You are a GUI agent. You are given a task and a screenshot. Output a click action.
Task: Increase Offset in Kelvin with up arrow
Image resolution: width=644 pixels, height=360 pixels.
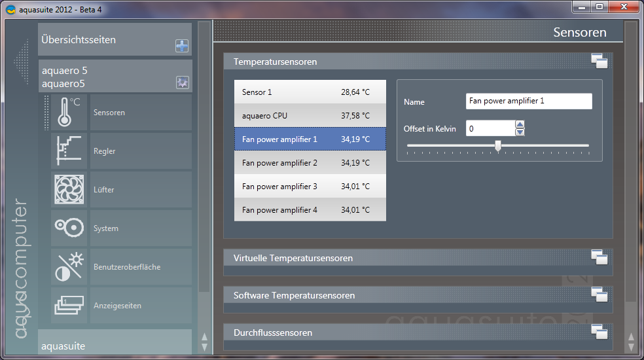tap(520, 124)
